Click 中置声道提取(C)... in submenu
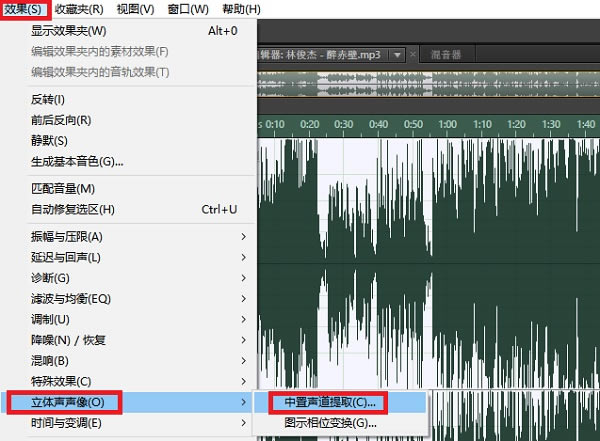Screen dimensions: 600x441 [330, 402]
